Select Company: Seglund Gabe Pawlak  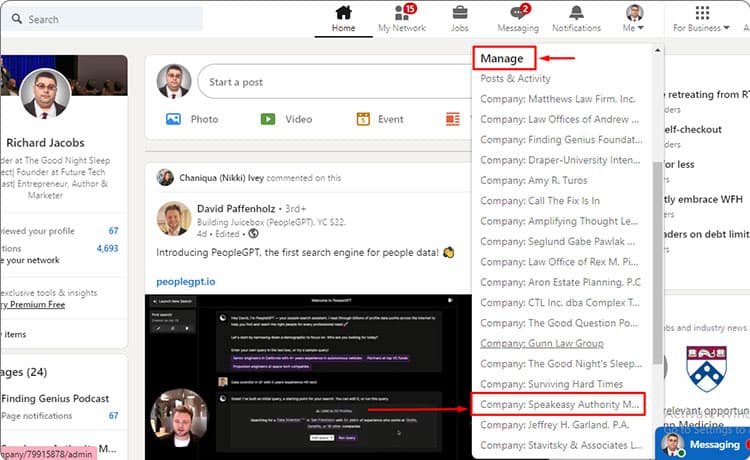[x=557, y=241]
